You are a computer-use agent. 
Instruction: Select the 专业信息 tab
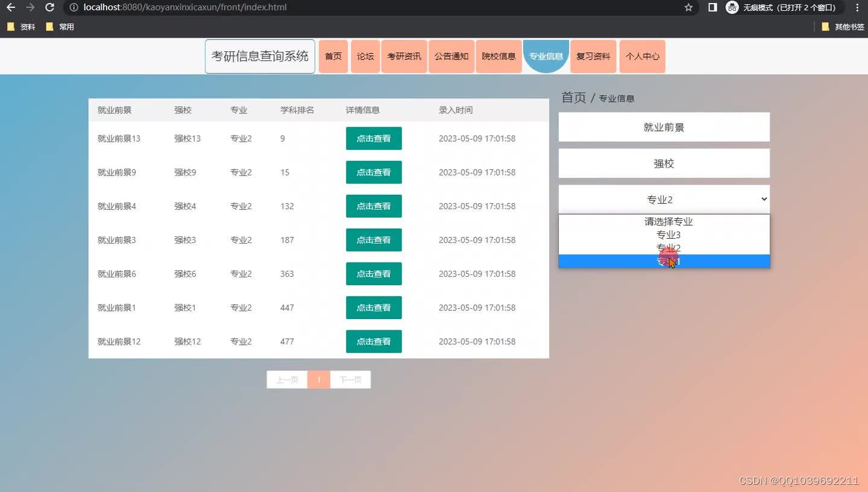pos(546,56)
